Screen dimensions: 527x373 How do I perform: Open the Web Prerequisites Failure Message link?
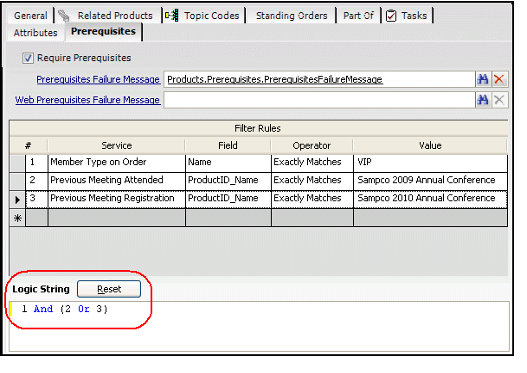(x=87, y=100)
